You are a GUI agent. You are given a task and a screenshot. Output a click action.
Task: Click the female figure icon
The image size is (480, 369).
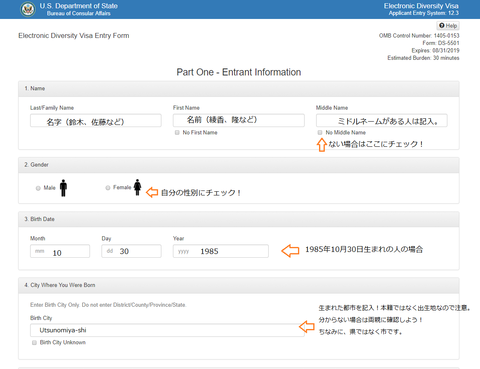coord(137,187)
